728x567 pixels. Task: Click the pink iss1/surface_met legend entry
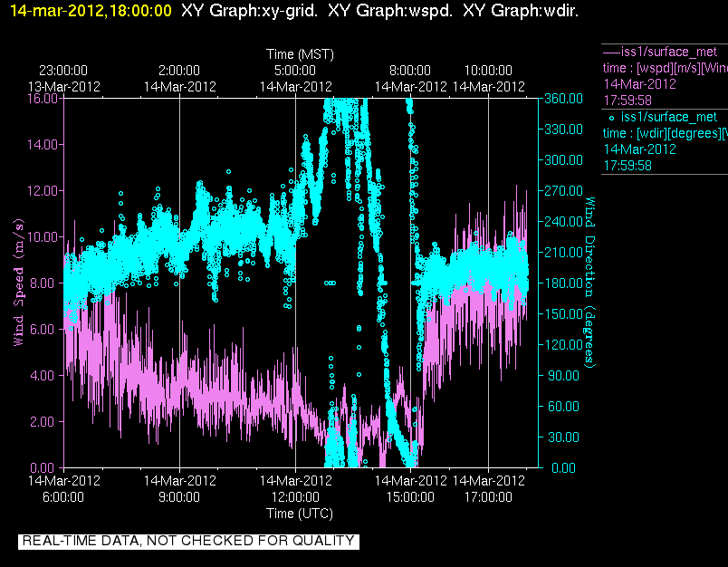[x=668, y=52]
